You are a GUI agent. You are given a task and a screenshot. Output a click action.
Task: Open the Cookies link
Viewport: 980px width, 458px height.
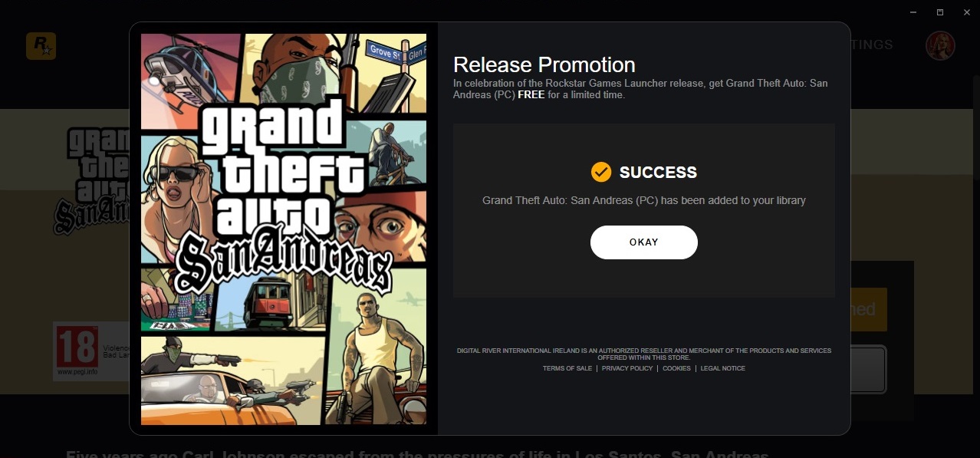tap(676, 368)
